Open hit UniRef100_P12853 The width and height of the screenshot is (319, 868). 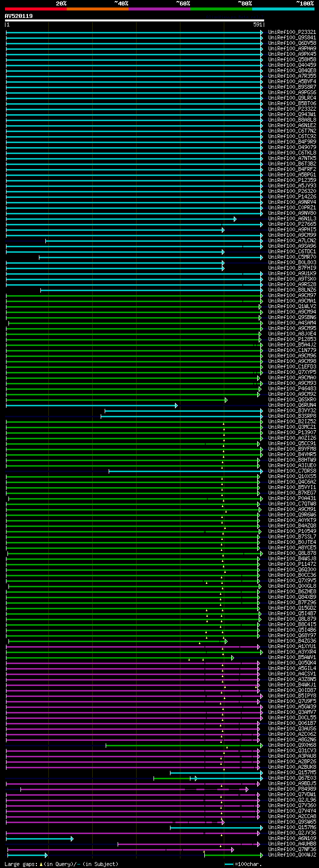tap(292, 339)
